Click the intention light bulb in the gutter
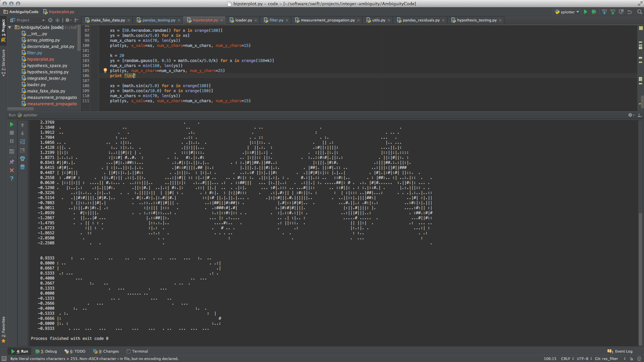644x362 pixels. coord(105,71)
